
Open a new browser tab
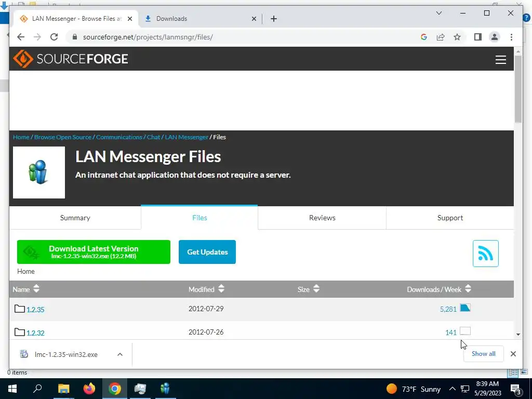(274, 19)
